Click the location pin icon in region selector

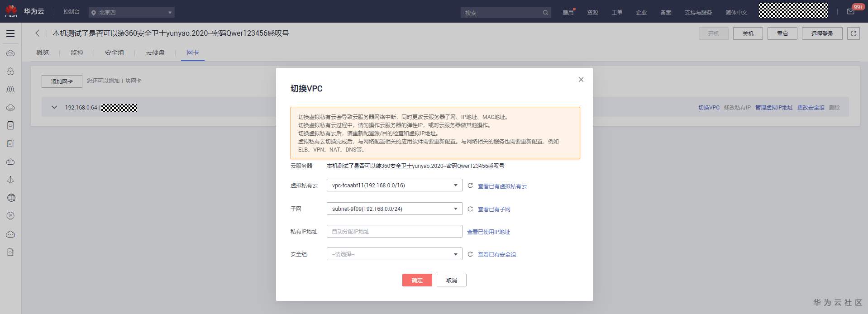(x=94, y=13)
